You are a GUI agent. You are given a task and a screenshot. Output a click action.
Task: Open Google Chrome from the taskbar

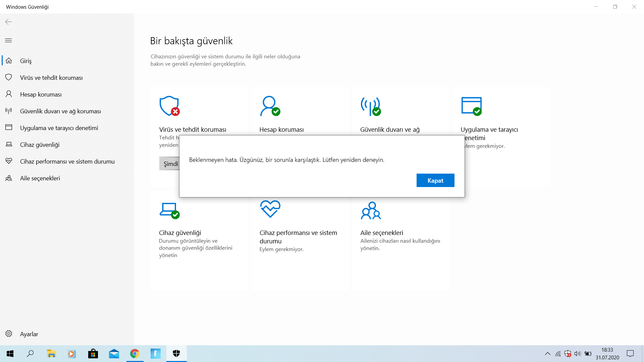[x=135, y=354]
